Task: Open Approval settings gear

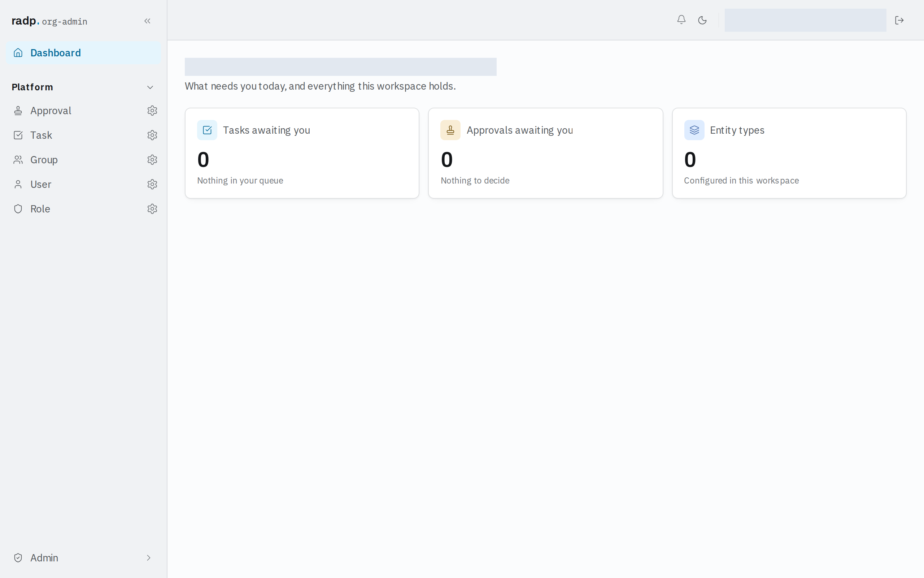Action: [152, 111]
